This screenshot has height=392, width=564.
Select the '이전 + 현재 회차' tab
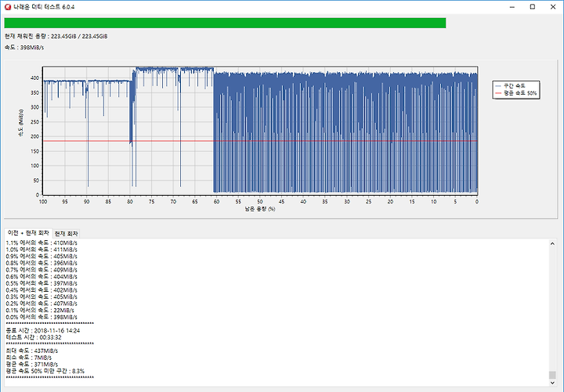tap(28, 233)
